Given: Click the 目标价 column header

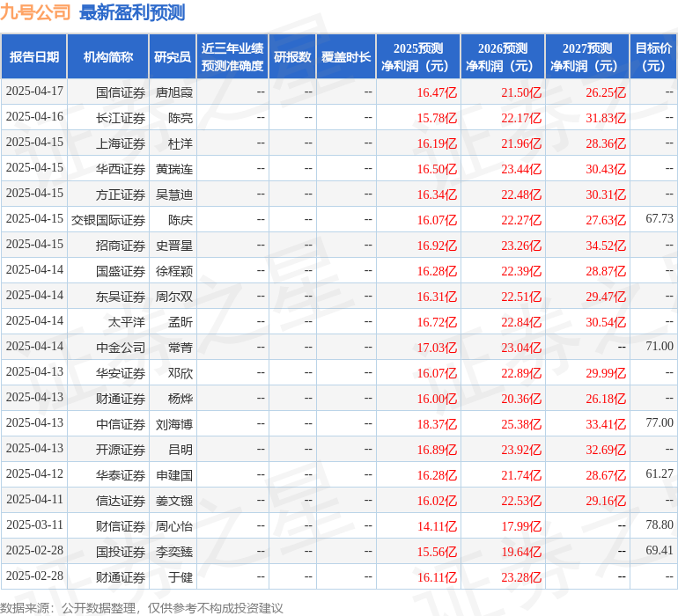Looking at the screenshot, I should tap(653, 56).
